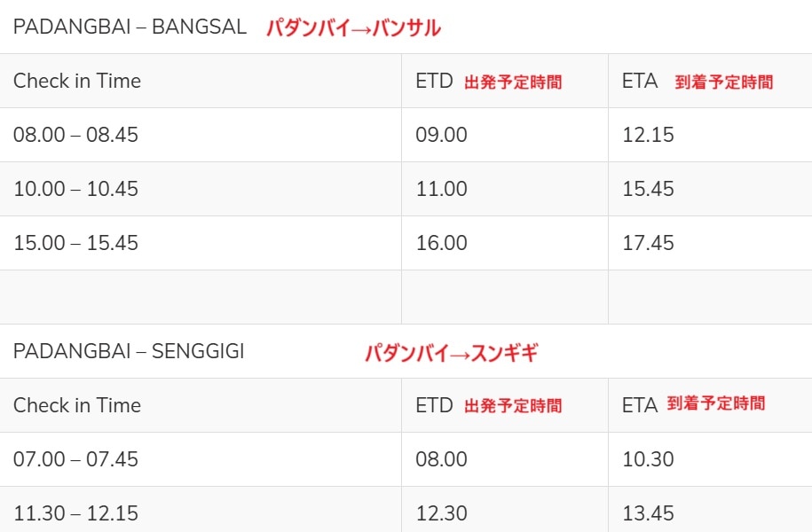This screenshot has height=532, width=812.
Task: Click the 07.00 – 07.45 check-in cell
Action: [76, 459]
